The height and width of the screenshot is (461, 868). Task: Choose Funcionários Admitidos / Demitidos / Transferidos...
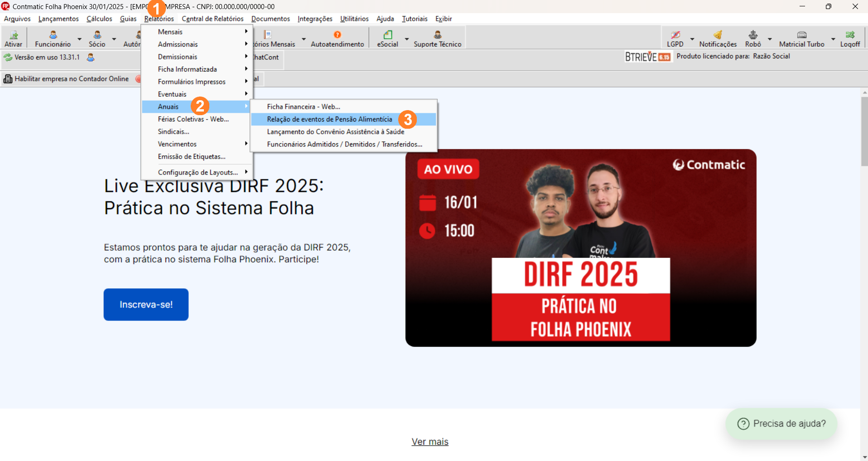[x=344, y=144]
